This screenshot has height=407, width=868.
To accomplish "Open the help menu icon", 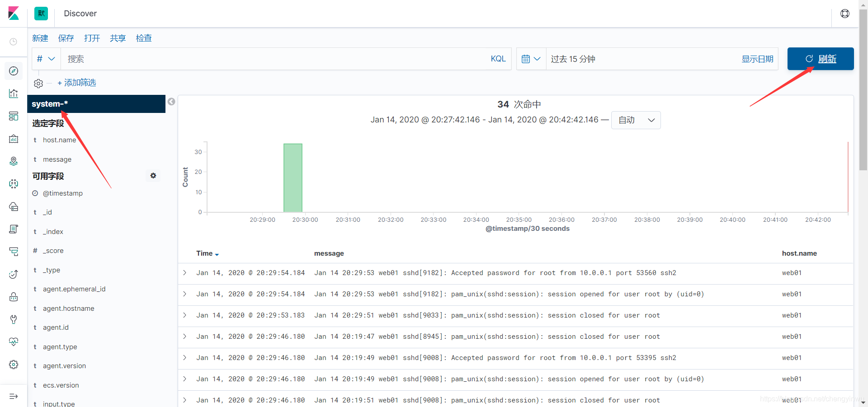I will click(844, 14).
